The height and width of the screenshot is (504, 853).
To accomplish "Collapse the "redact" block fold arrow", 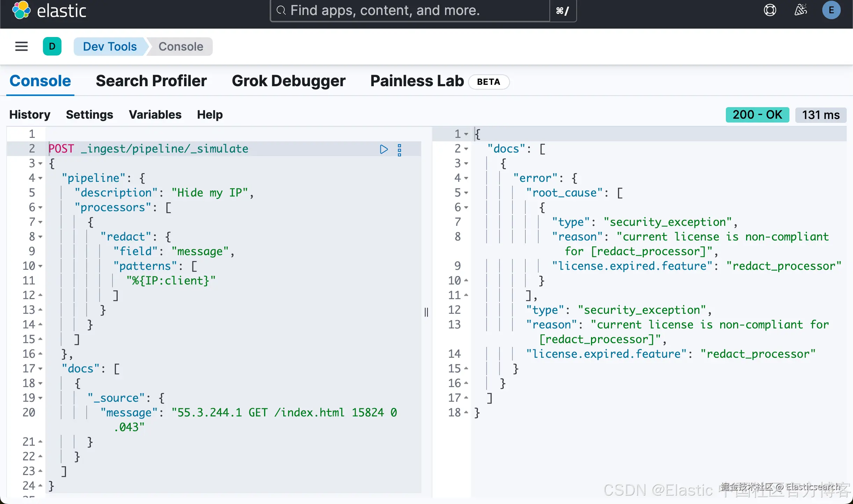I will point(41,237).
